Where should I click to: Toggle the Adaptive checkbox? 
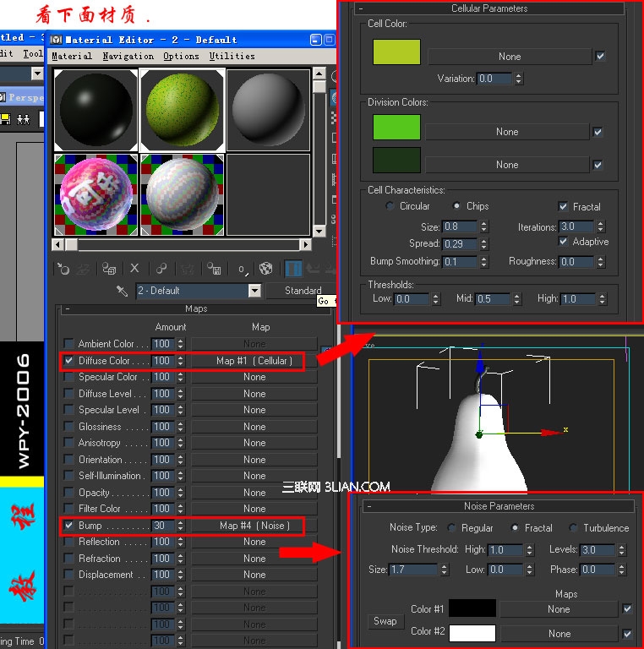(x=563, y=241)
